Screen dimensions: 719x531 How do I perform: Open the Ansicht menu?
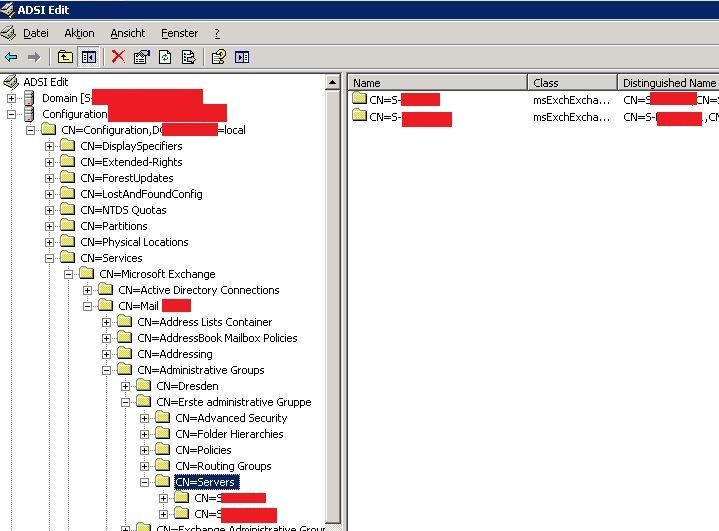point(127,33)
